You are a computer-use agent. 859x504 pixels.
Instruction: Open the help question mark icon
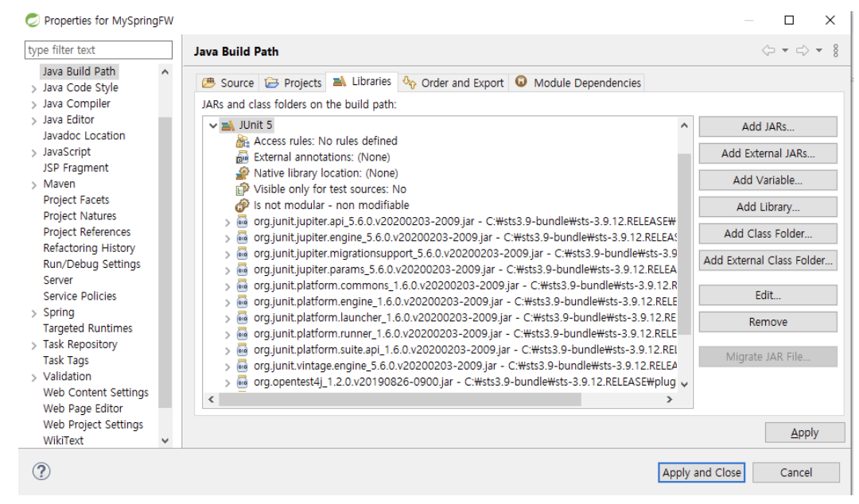(x=41, y=471)
